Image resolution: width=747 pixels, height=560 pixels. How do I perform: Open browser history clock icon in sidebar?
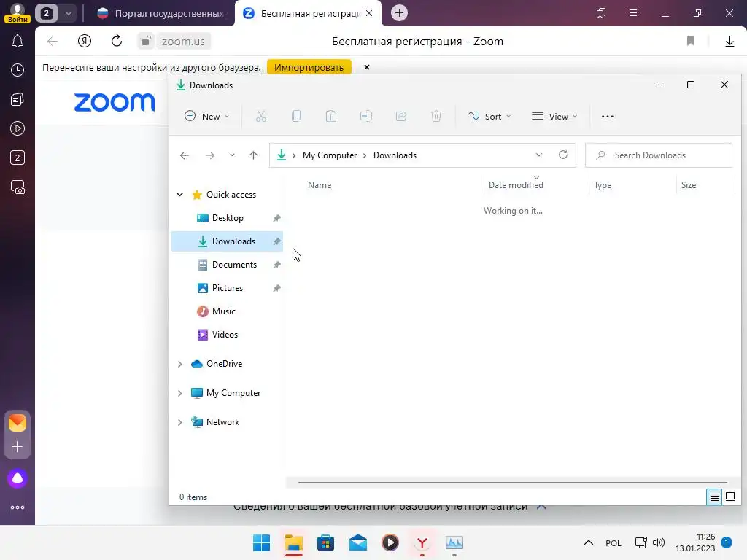pyautogui.click(x=18, y=71)
